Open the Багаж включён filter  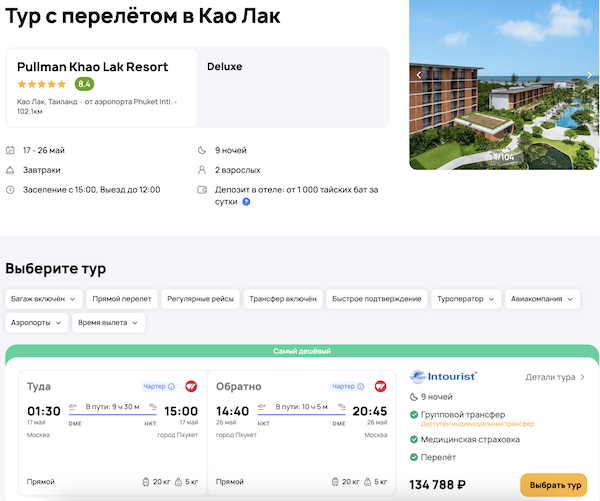point(42,298)
